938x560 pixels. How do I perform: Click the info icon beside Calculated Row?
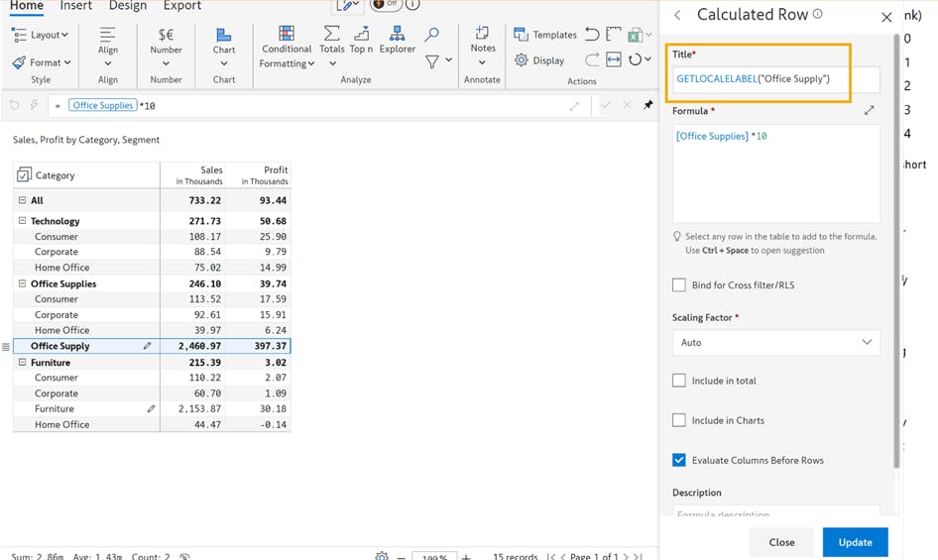point(818,14)
